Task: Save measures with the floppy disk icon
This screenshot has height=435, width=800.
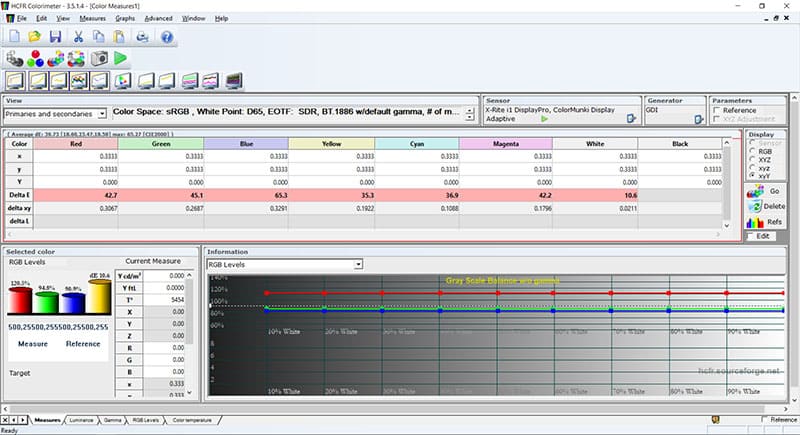Action: [55, 37]
